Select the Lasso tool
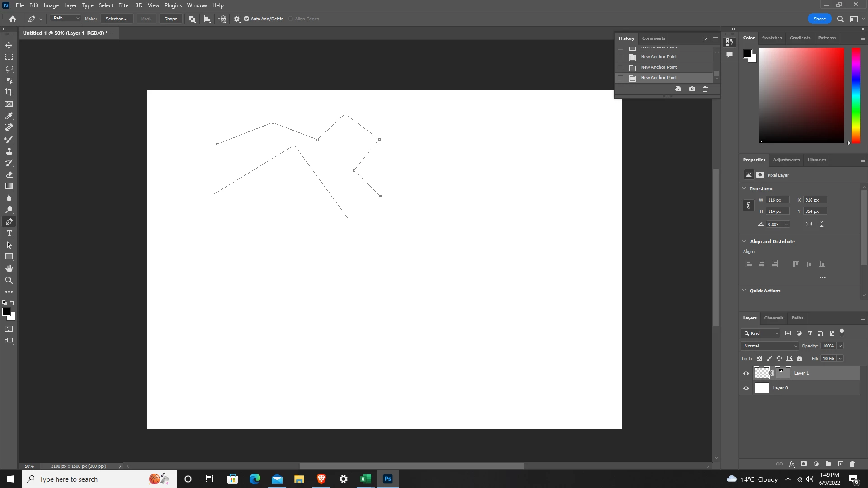 9,69
